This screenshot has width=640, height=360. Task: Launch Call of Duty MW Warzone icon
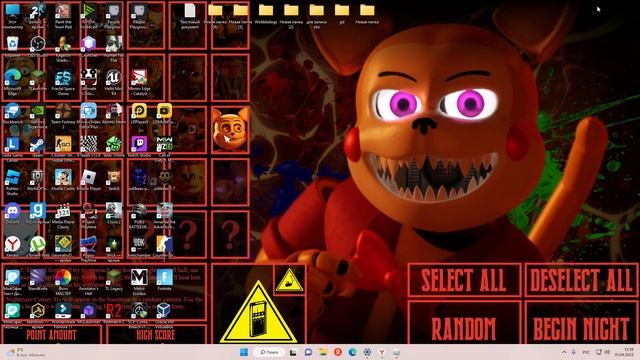coord(164,144)
